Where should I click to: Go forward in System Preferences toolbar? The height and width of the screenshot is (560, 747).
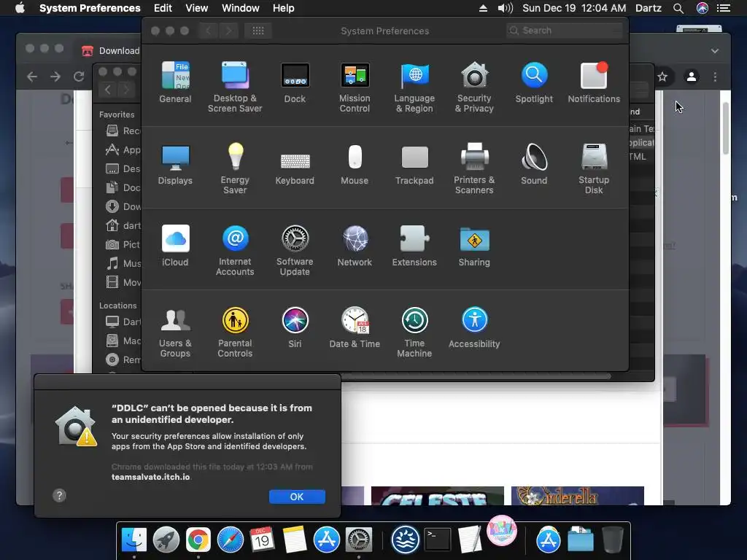[x=228, y=31]
